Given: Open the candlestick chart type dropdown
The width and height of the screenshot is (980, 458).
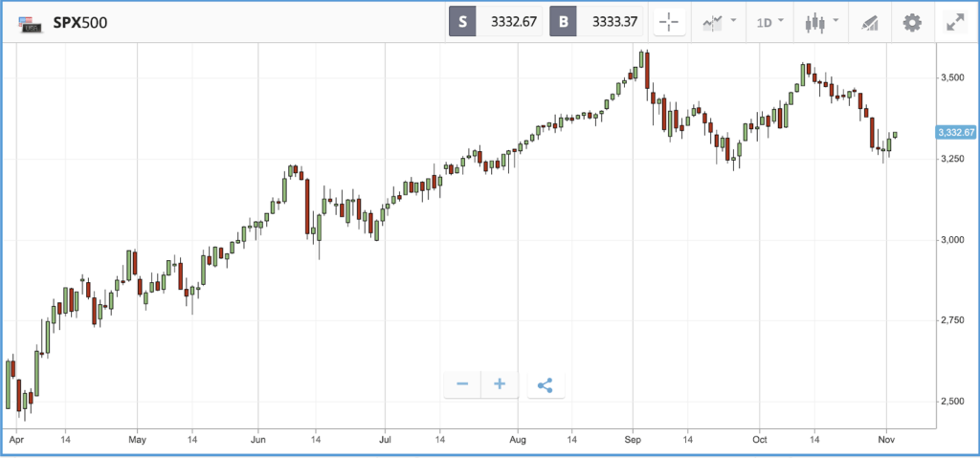Looking at the screenshot, I should pos(821,23).
